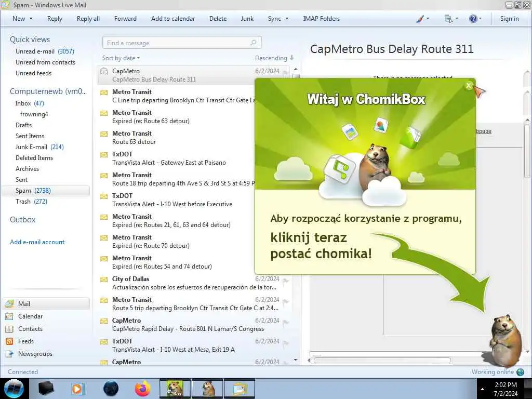Open the Windows Start orb

tap(14, 389)
